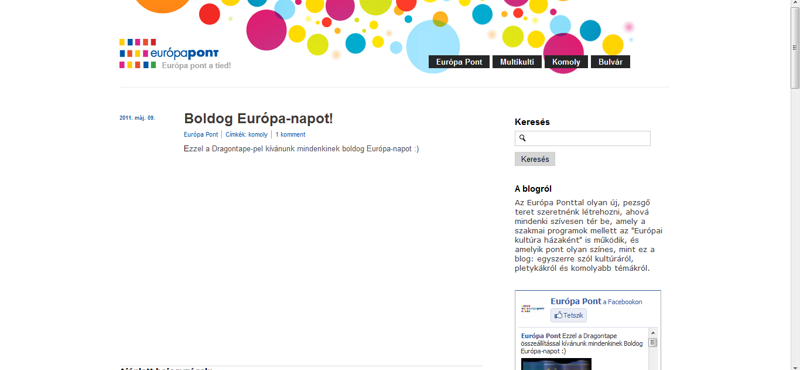Open Európa Pont Facebook page title link
This screenshot has width=800, height=370.
pyautogui.click(x=576, y=301)
